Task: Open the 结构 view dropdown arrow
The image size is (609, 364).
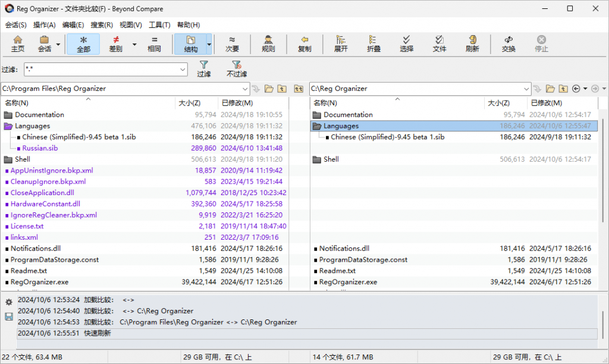Action: [209, 44]
